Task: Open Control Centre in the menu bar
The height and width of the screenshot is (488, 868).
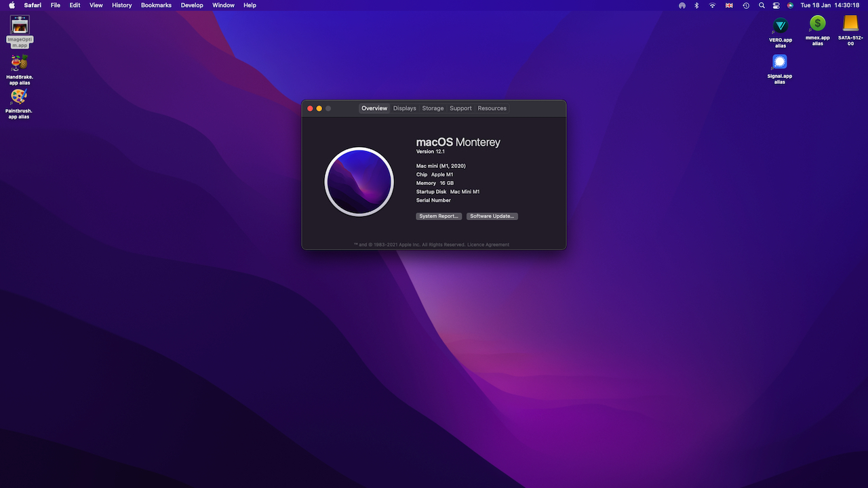Action: coord(776,5)
